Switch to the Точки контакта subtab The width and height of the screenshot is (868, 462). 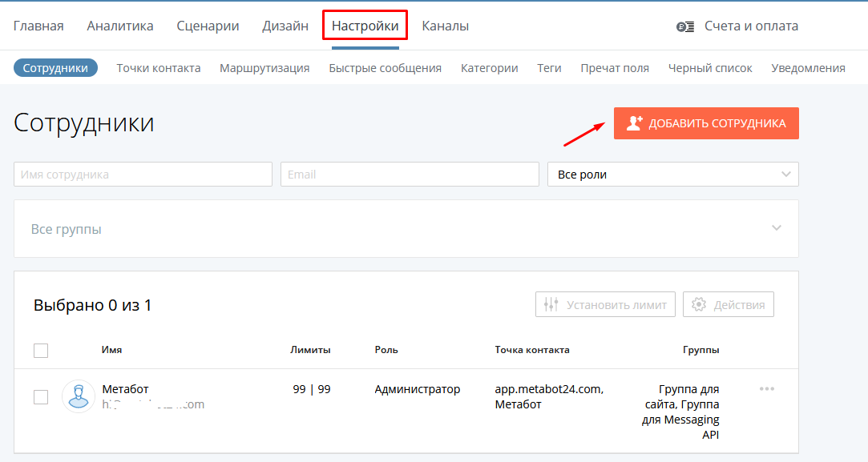[159, 68]
